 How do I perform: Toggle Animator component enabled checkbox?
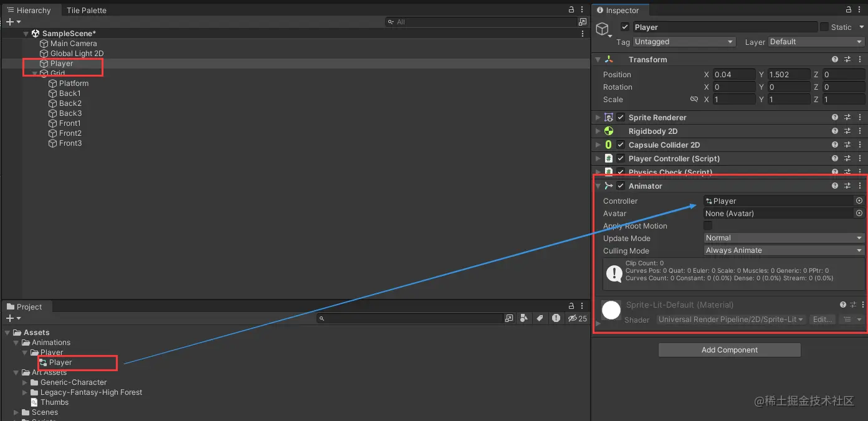point(621,186)
